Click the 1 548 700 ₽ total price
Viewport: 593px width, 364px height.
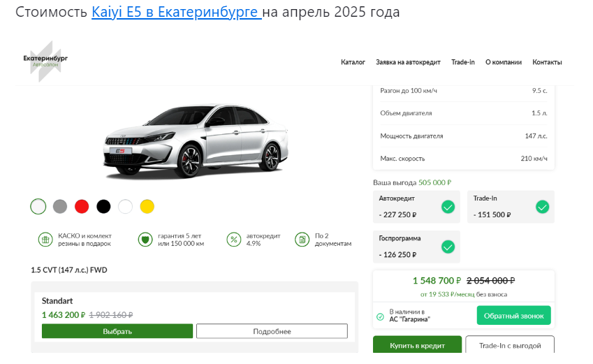coord(437,281)
